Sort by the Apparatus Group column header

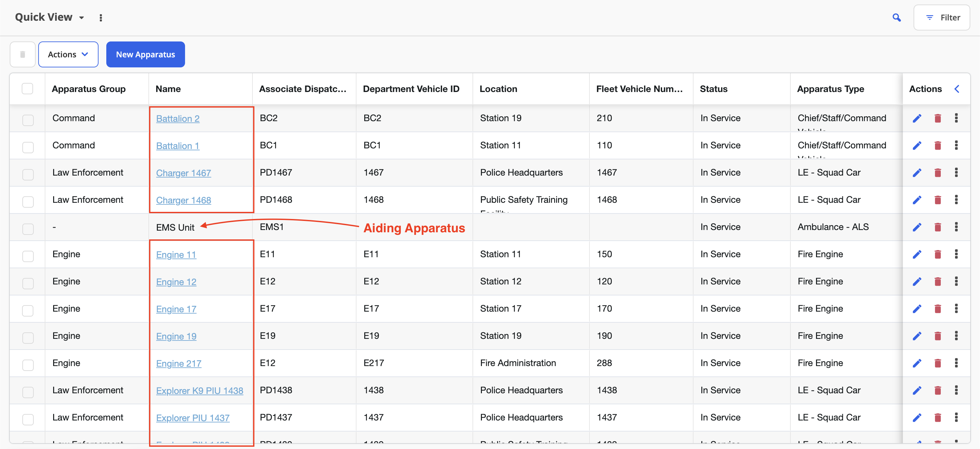click(x=89, y=89)
